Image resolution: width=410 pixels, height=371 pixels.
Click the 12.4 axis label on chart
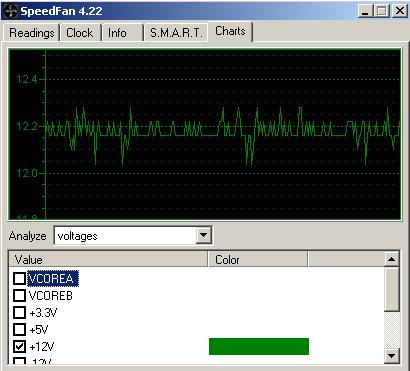click(27, 79)
